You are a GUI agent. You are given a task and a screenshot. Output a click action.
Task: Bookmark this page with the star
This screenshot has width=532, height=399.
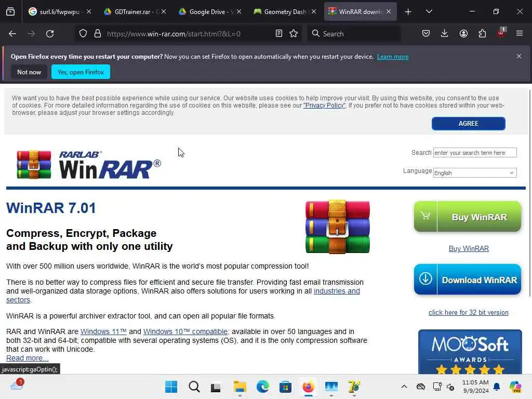[294, 34]
